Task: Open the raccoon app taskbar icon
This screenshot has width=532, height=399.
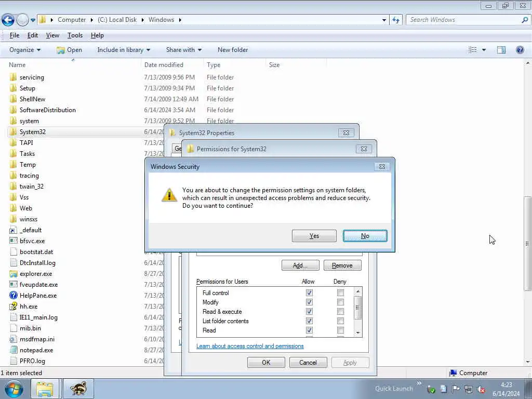Action: (x=78, y=389)
